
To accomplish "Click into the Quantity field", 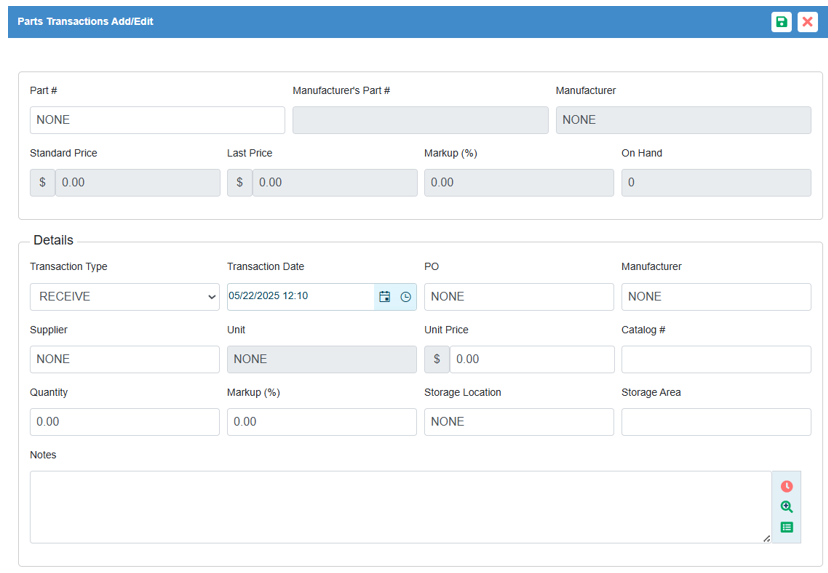I will pyautogui.click(x=124, y=422).
